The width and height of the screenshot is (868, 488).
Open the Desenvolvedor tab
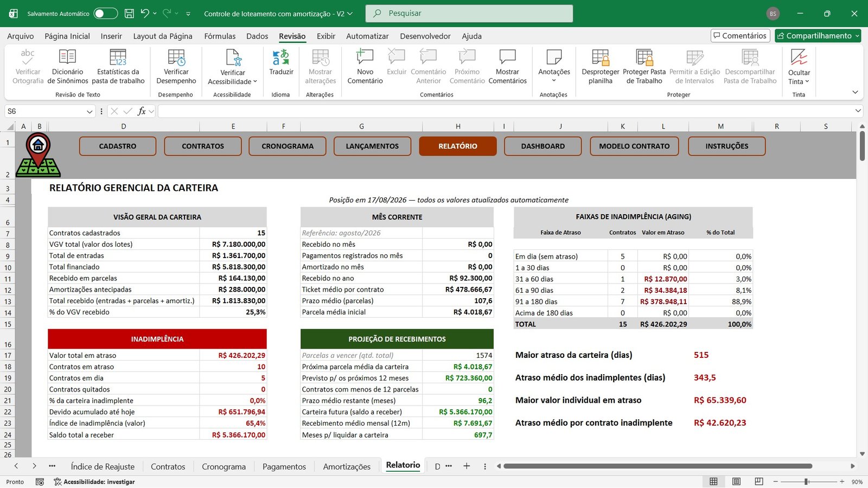[425, 36]
